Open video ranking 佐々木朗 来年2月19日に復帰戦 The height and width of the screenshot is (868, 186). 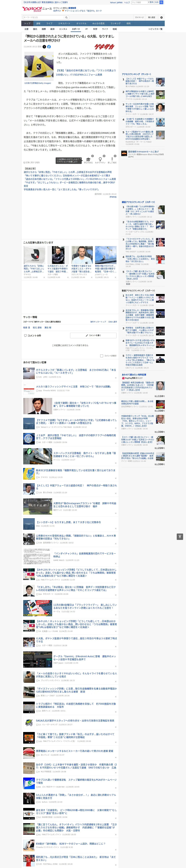[x=140, y=299]
